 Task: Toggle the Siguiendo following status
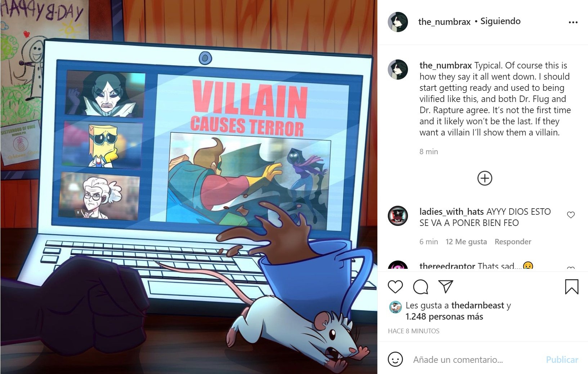pyautogui.click(x=500, y=21)
